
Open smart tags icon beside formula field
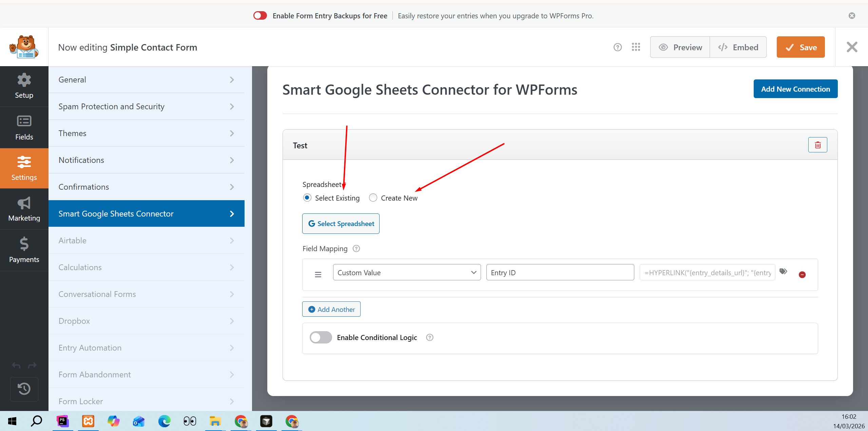click(783, 271)
